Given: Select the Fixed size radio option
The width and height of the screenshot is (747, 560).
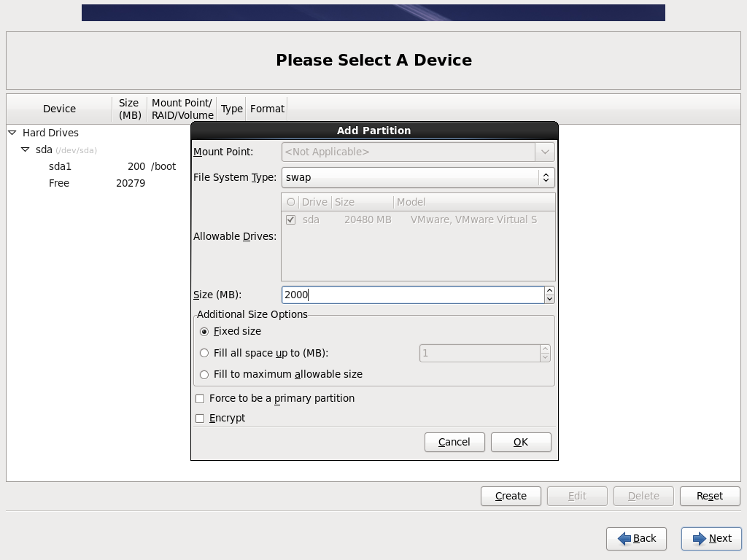Looking at the screenshot, I should (204, 332).
